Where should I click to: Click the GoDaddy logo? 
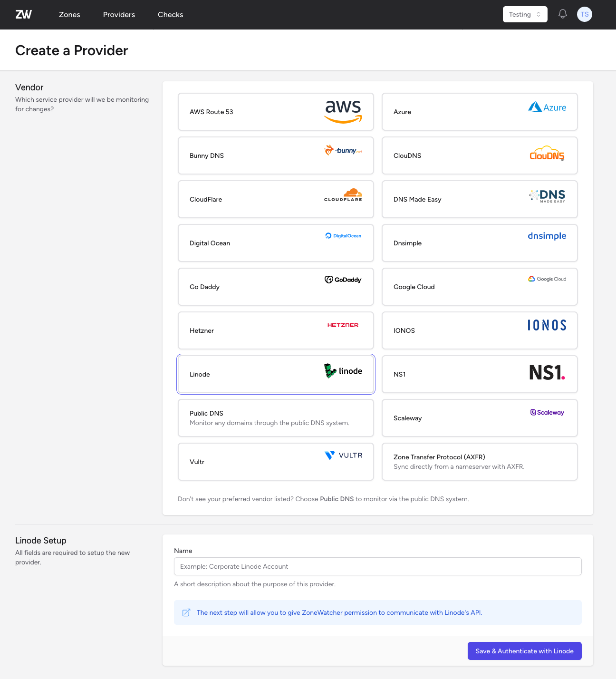[x=343, y=280]
